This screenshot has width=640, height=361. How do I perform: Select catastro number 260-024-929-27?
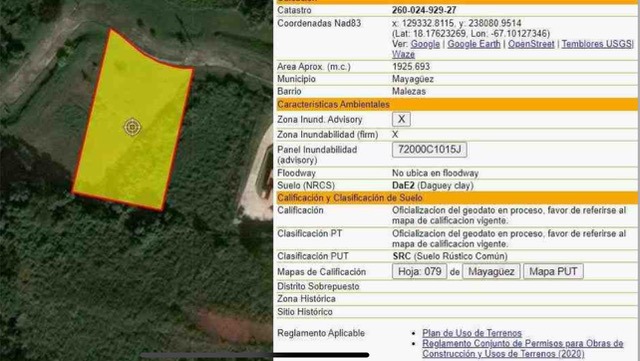pyautogui.click(x=424, y=10)
